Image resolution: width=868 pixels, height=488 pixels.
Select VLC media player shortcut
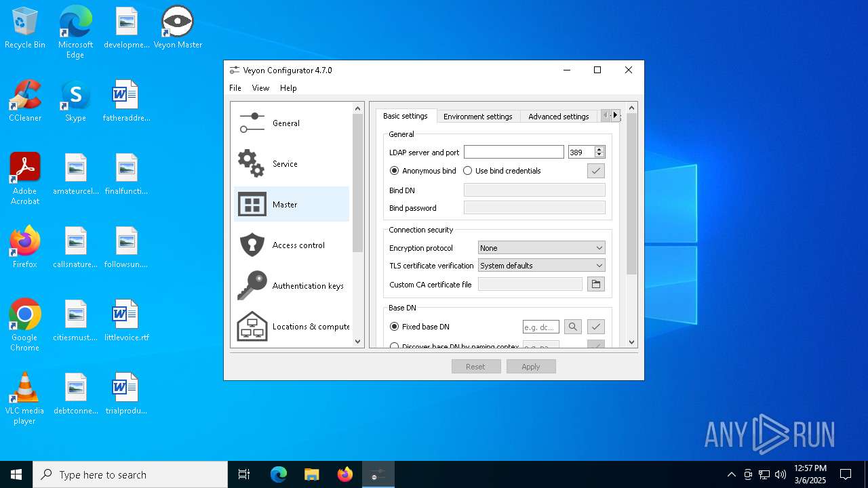point(25,399)
